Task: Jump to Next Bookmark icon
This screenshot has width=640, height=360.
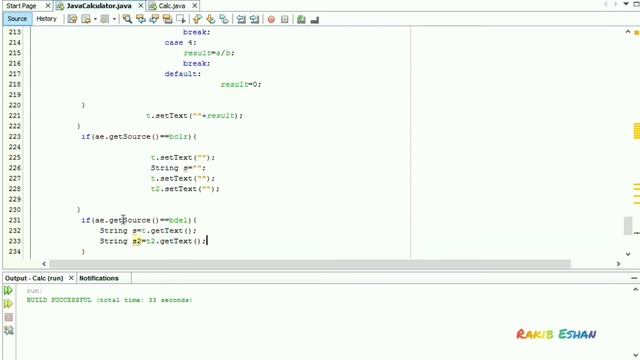Action: [211, 19]
